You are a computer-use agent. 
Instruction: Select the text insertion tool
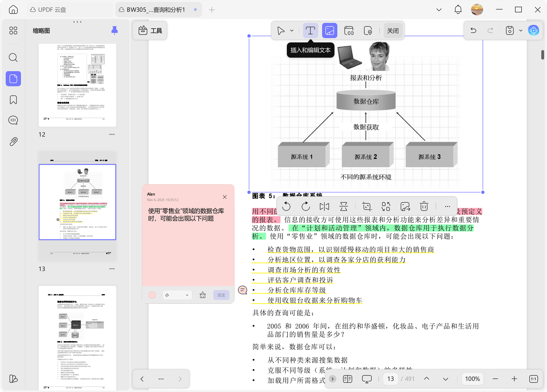click(310, 30)
